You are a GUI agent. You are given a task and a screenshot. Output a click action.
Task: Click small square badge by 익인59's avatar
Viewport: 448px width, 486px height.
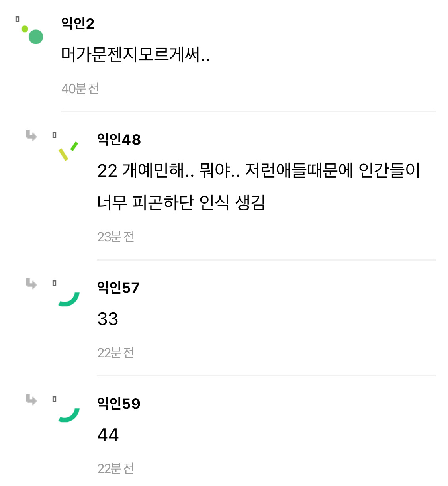click(x=54, y=399)
